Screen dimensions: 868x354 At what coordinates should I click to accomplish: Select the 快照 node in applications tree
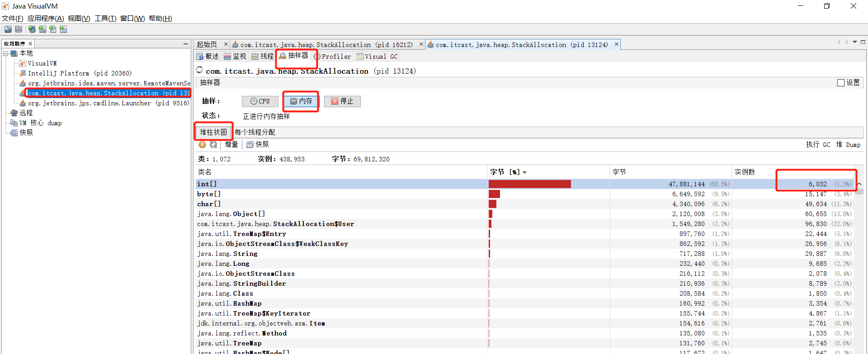pyautogui.click(x=26, y=133)
